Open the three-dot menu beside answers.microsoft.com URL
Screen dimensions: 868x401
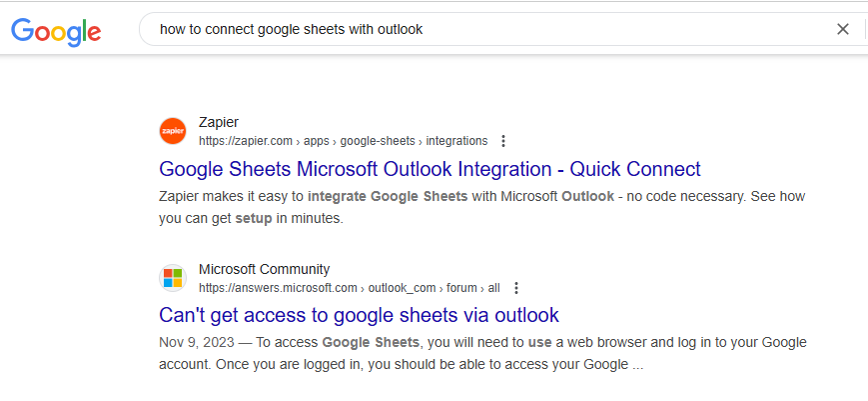tap(516, 288)
